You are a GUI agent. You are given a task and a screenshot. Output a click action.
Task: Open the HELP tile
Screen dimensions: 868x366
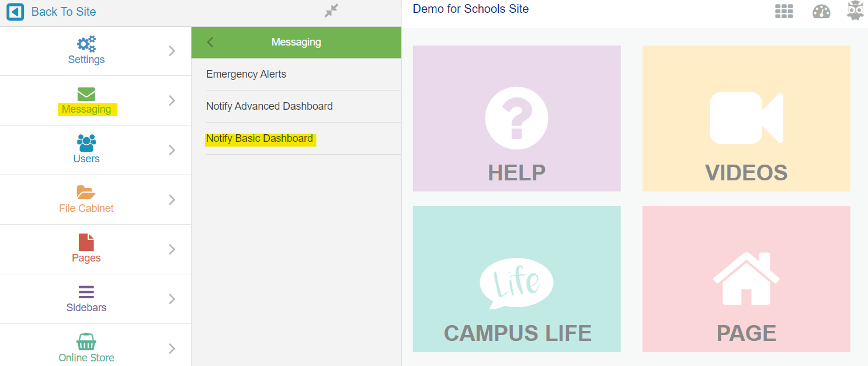tap(516, 118)
